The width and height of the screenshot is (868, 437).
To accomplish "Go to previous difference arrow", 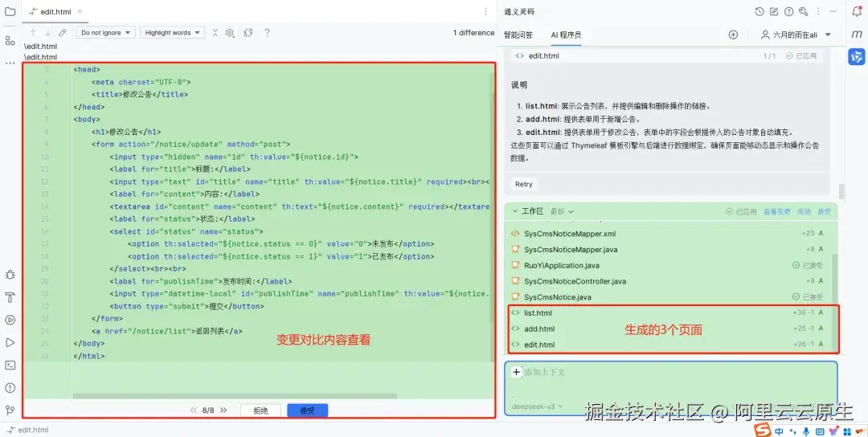I will pyautogui.click(x=33, y=33).
